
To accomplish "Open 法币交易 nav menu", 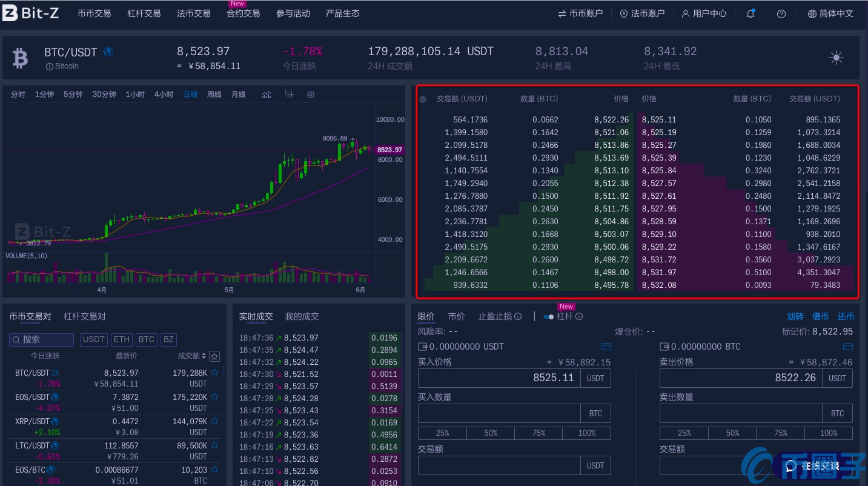I will [194, 13].
